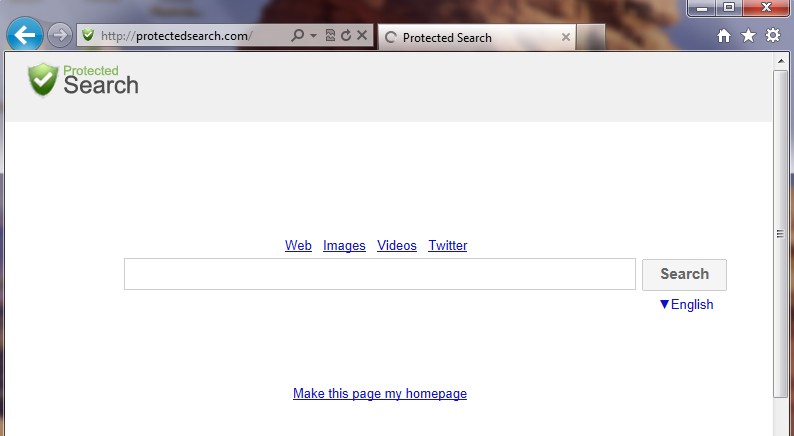Open the Home page icon
Screen dimensions: 794x436
pyautogui.click(x=724, y=35)
